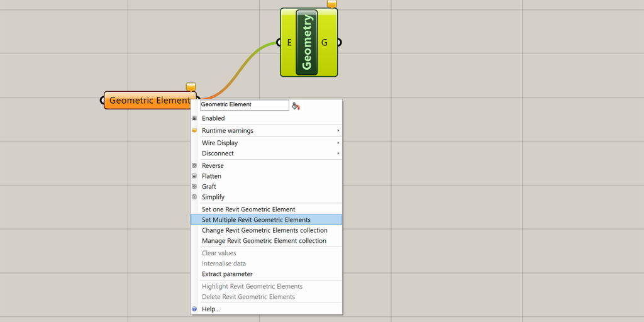Click Extract parameter in the context menu
The width and height of the screenshot is (644, 322).
227,274
